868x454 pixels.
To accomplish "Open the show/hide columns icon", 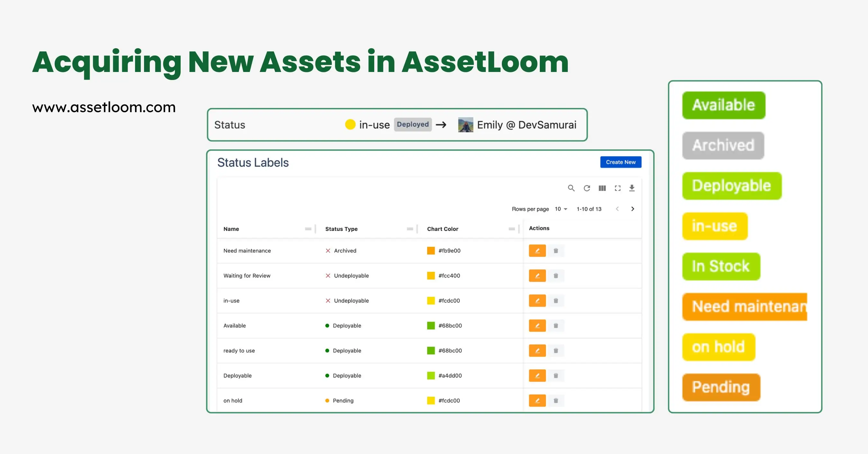I will coord(602,188).
